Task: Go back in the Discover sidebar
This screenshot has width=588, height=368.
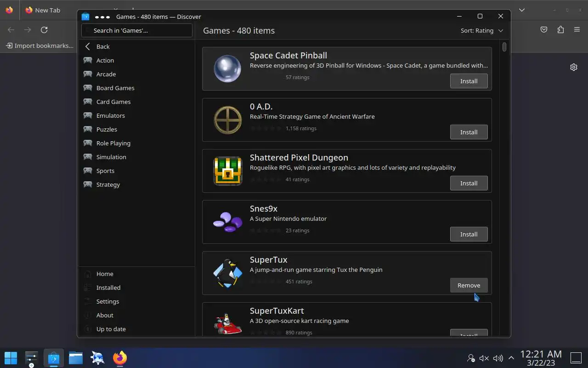Action: point(137,46)
